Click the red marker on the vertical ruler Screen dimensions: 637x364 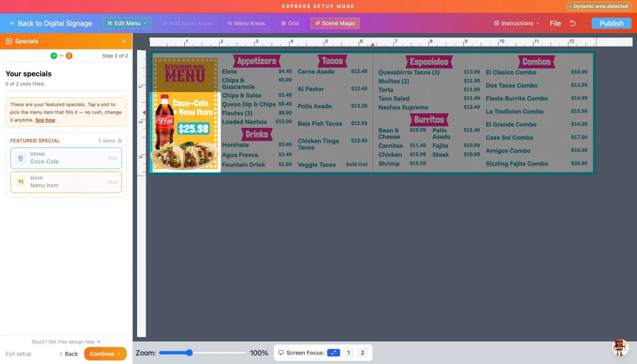143,113
